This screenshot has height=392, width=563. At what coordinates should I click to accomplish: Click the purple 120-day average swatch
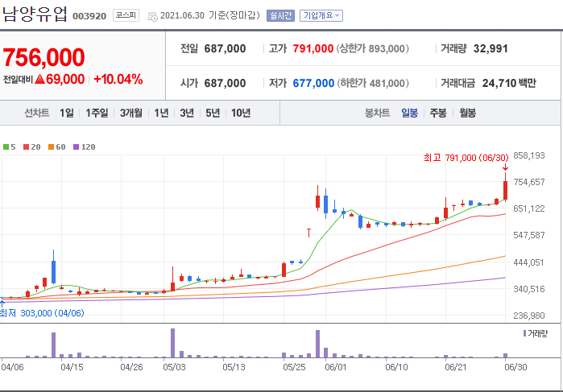pos(76,146)
